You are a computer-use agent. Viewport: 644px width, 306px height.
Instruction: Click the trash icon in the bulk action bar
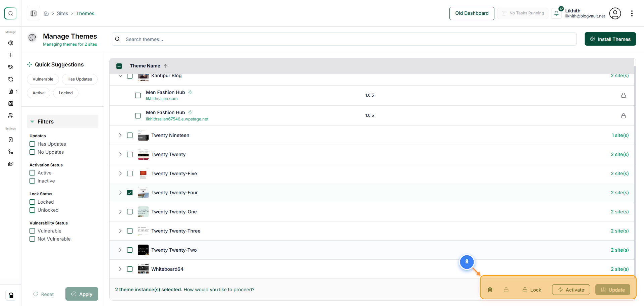click(x=490, y=289)
